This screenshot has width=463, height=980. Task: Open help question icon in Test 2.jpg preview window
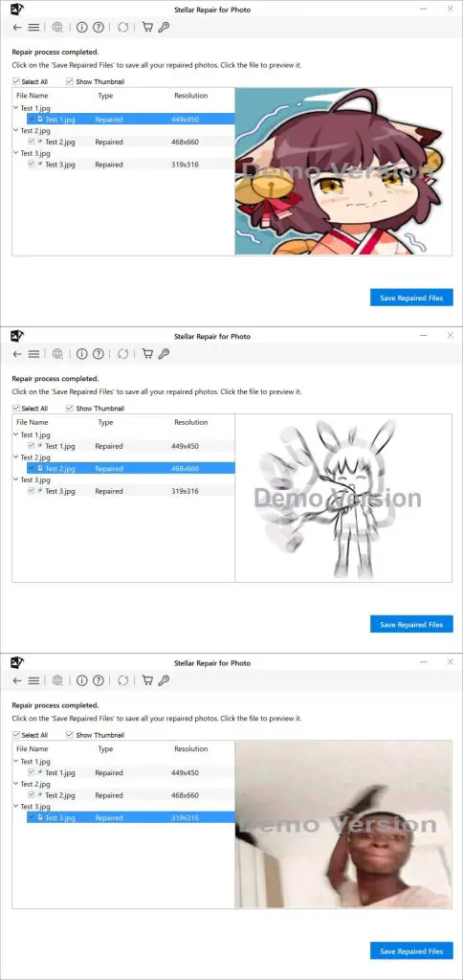(99, 354)
